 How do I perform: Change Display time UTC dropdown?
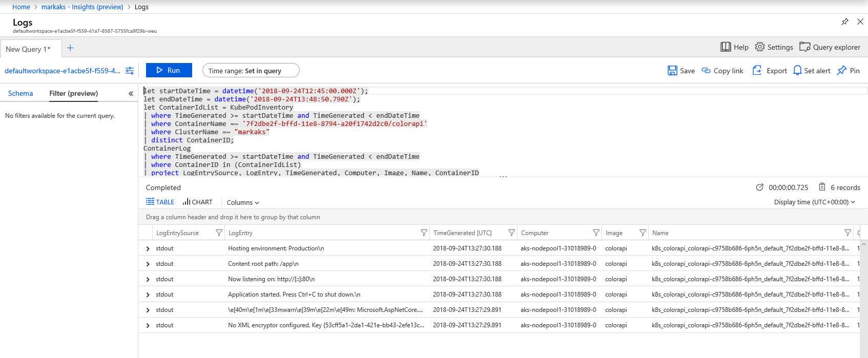pos(815,202)
